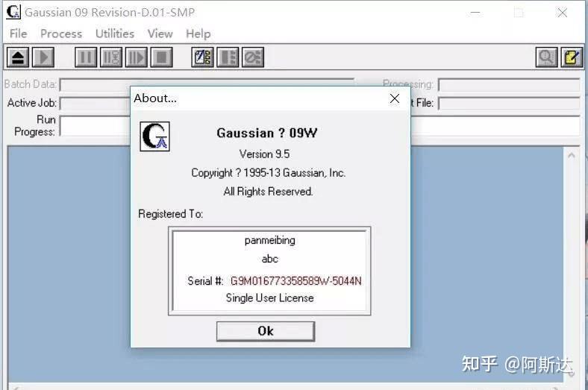This screenshot has width=588, height=390.
Task: Click the Active Job field
Action: coord(96,103)
